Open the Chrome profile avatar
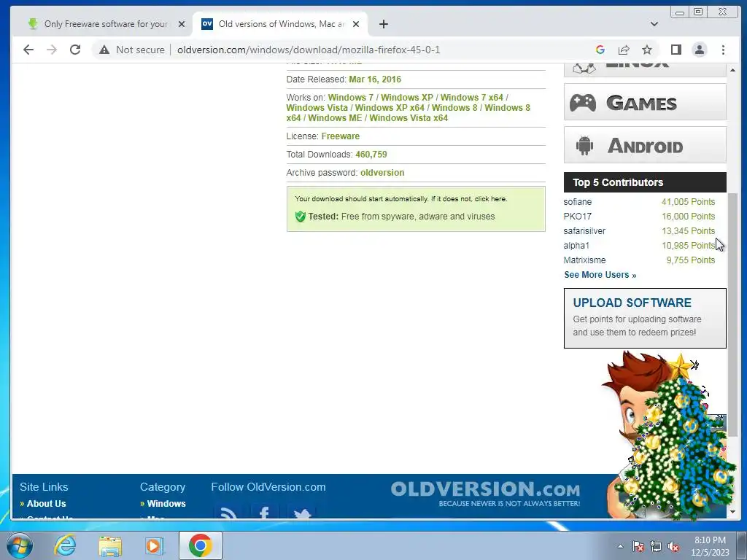 click(x=700, y=50)
